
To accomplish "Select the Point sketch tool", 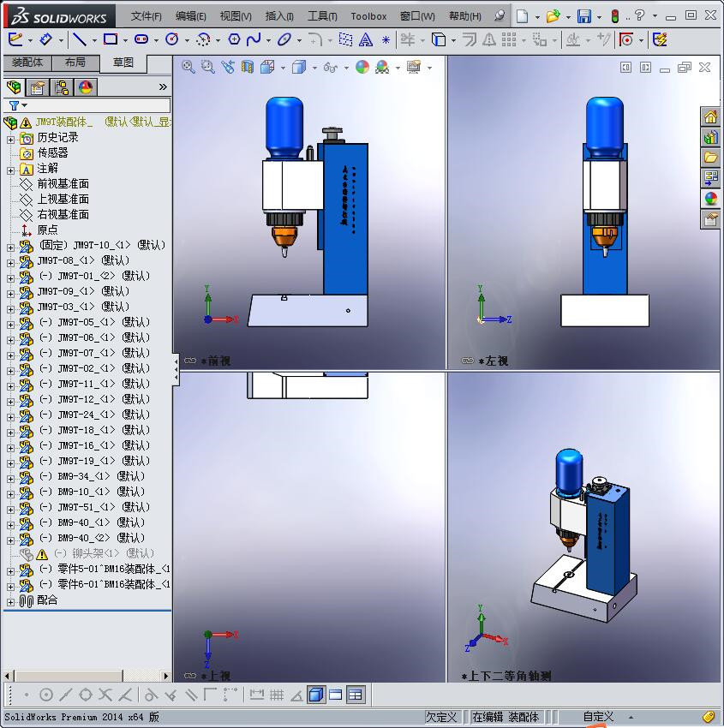I will pyautogui.click(x=386, y=40).
